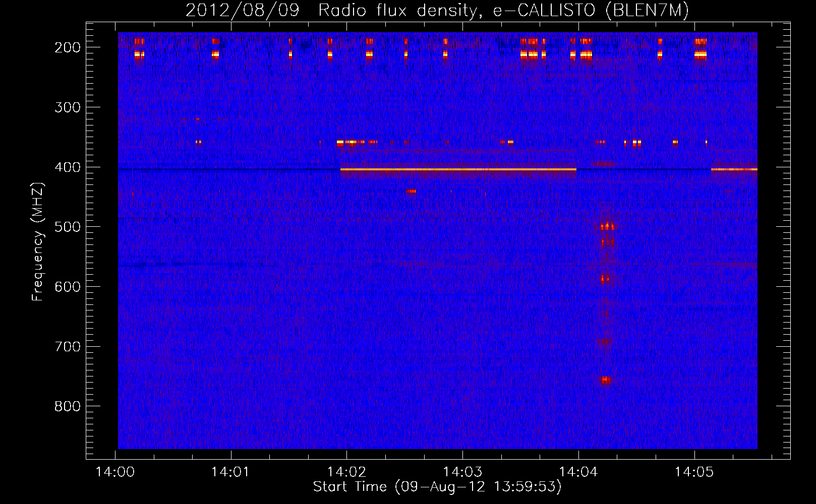Click the 300 frequency tick label
The height and width of the screenshot is (504, 816).
click(68, 107)
